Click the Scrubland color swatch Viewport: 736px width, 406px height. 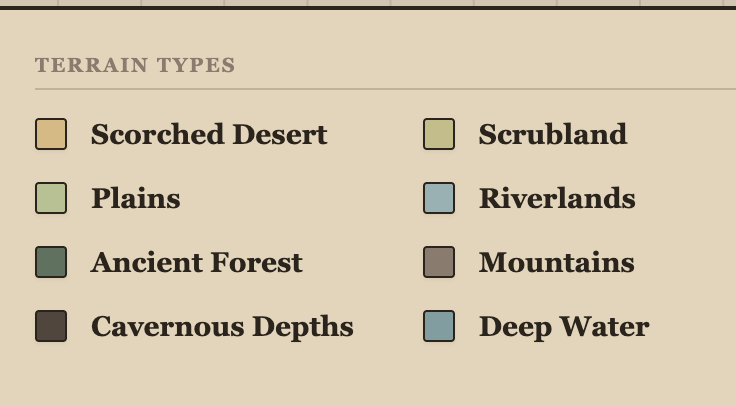coord(439,134)
